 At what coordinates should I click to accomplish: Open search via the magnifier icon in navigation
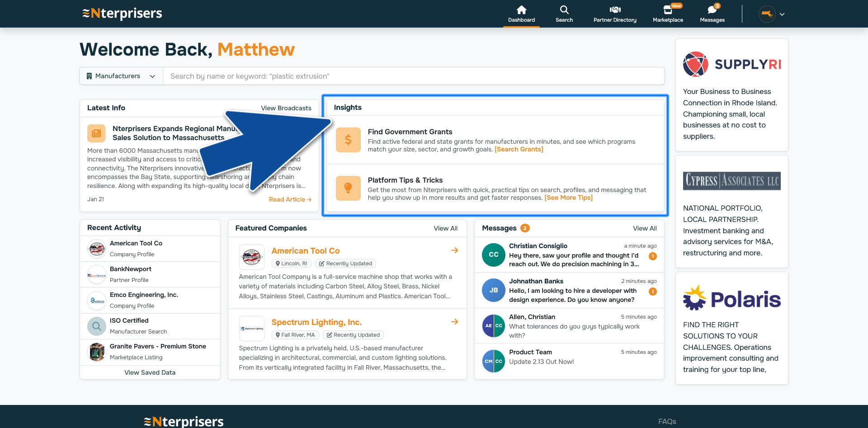[x=564, y=9]
